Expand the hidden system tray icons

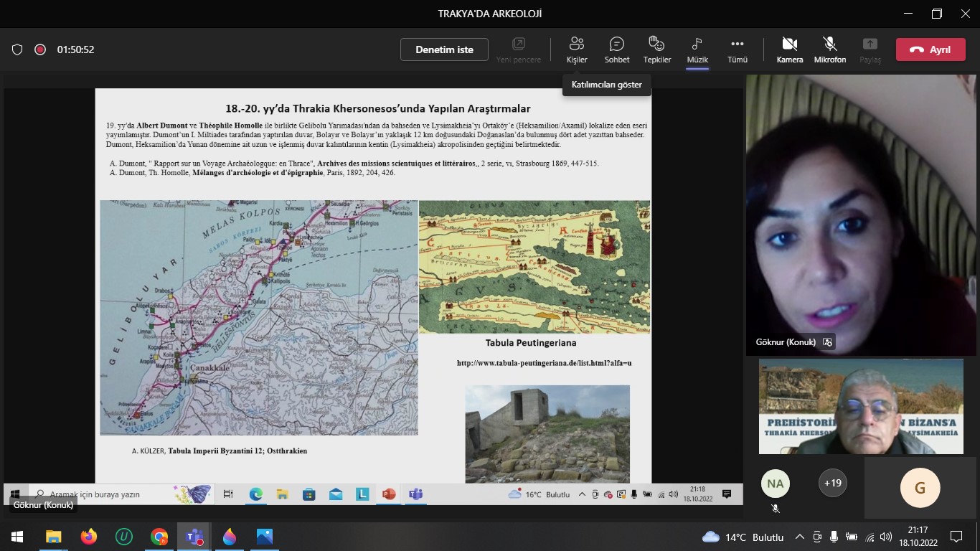point(800,537)
